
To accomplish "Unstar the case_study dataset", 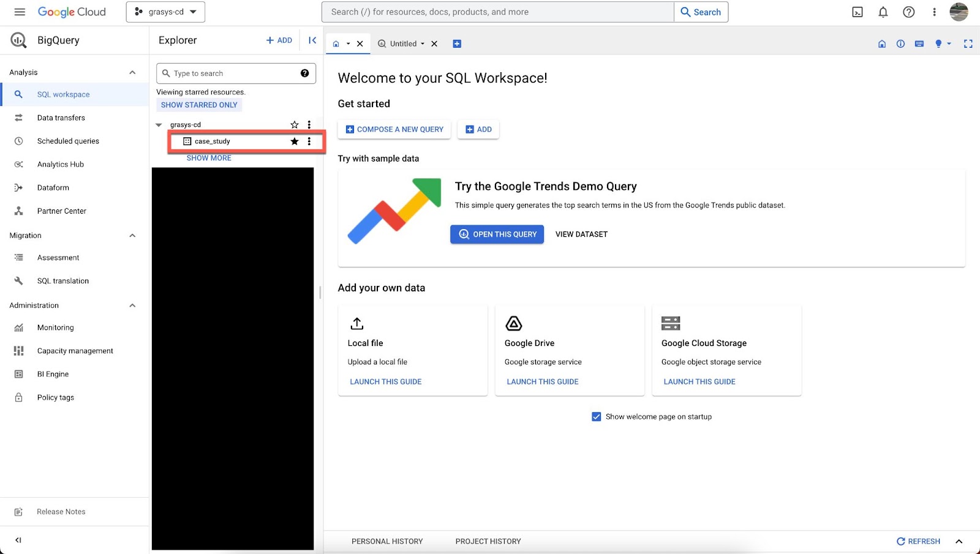I will point(295,141).
